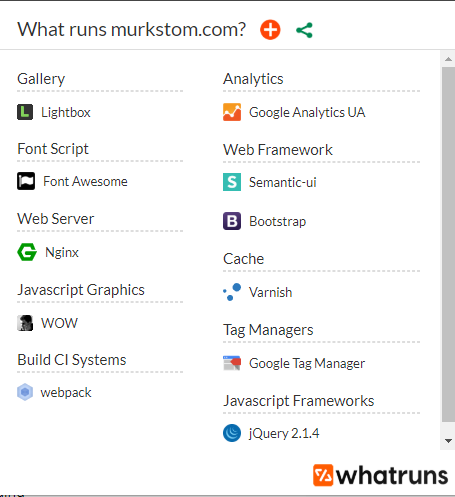Click the Lightbox icon
This screenshot has height=497, width=455.
(25, 112)
